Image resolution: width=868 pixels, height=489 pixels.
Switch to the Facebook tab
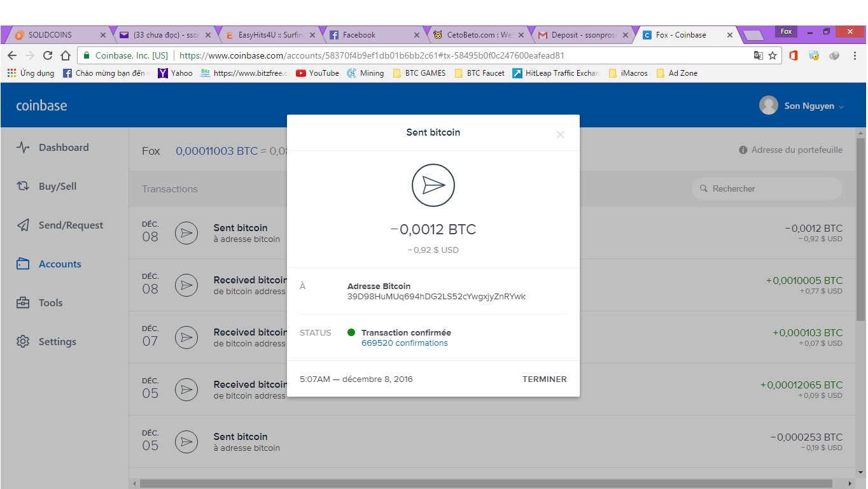[x=374, y=35]
